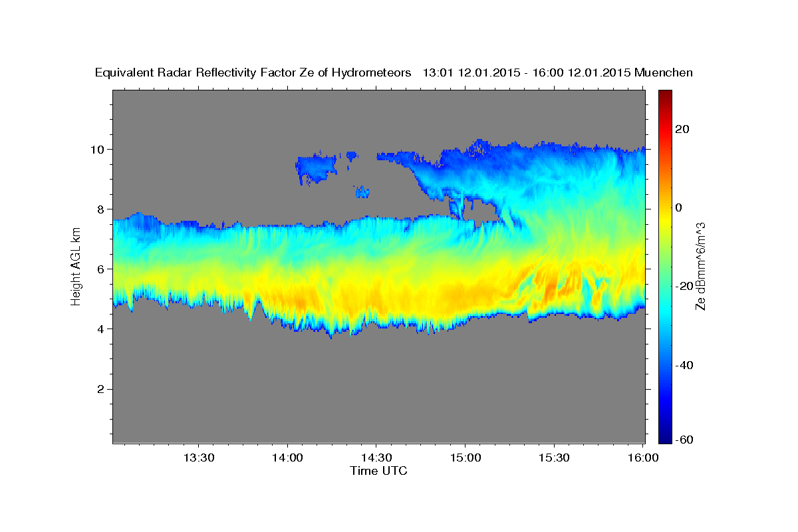
Task: Click the '15:00' time axis label
Action: [464, 458]
